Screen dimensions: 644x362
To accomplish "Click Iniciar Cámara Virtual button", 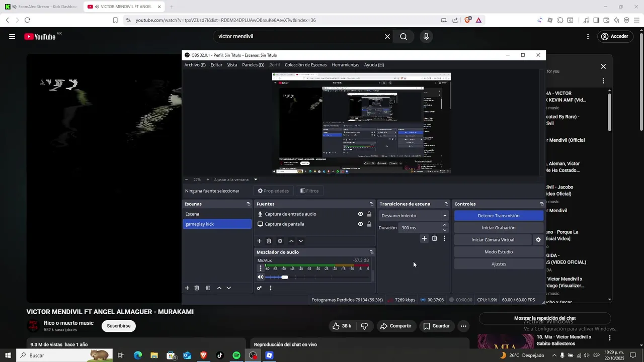I will pyautogui.click(x=493, y=240).
